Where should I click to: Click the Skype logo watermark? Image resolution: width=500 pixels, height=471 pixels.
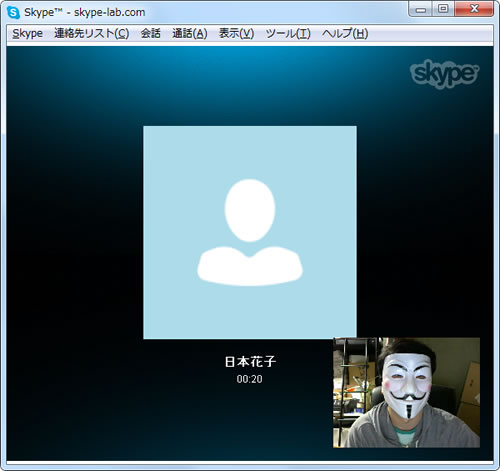click(445, 74)
